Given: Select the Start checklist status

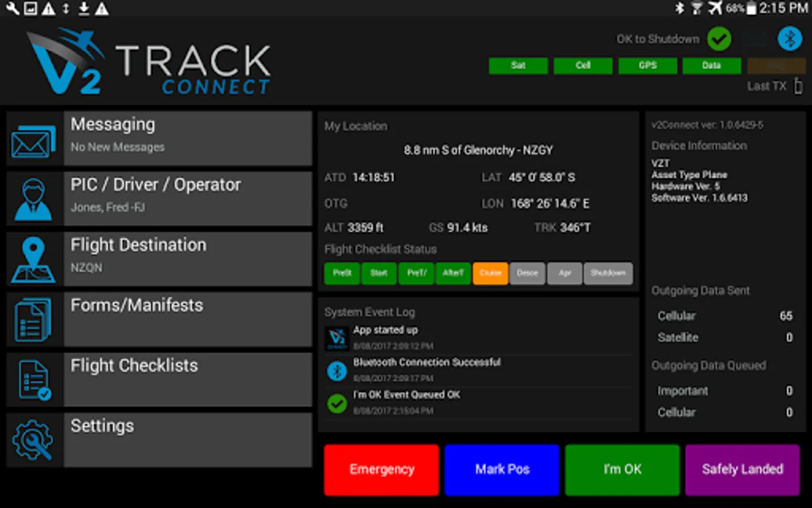Looking at the screenshot, I should pos(379,273).
